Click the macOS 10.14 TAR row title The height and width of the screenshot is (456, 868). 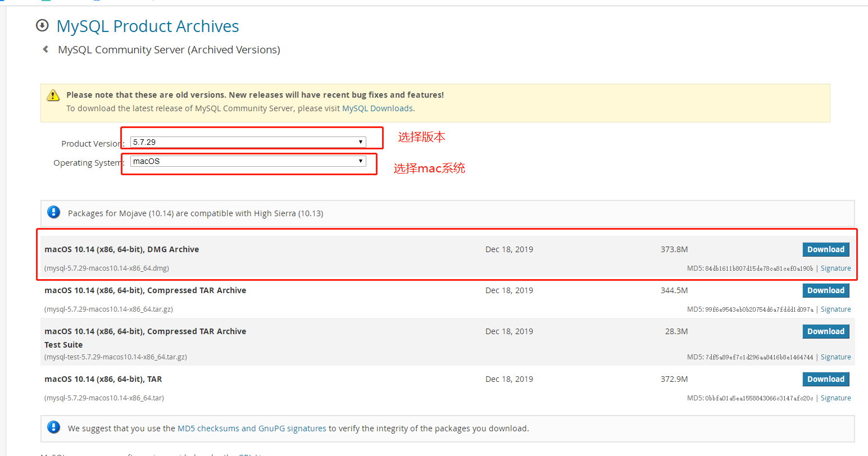(x=103, y=379)
